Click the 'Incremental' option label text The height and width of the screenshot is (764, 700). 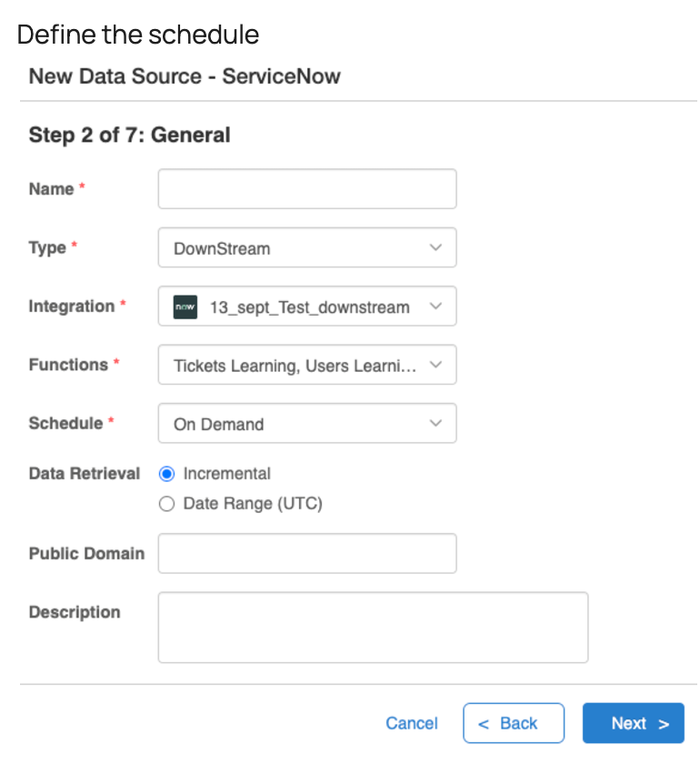[x=226, y=474]
